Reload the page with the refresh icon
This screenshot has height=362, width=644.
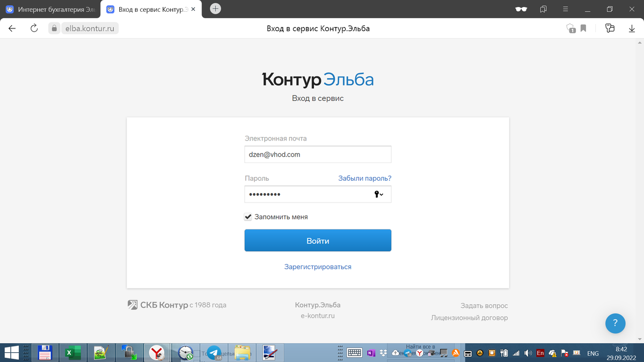pyautogui.click(x=34, y=28)
